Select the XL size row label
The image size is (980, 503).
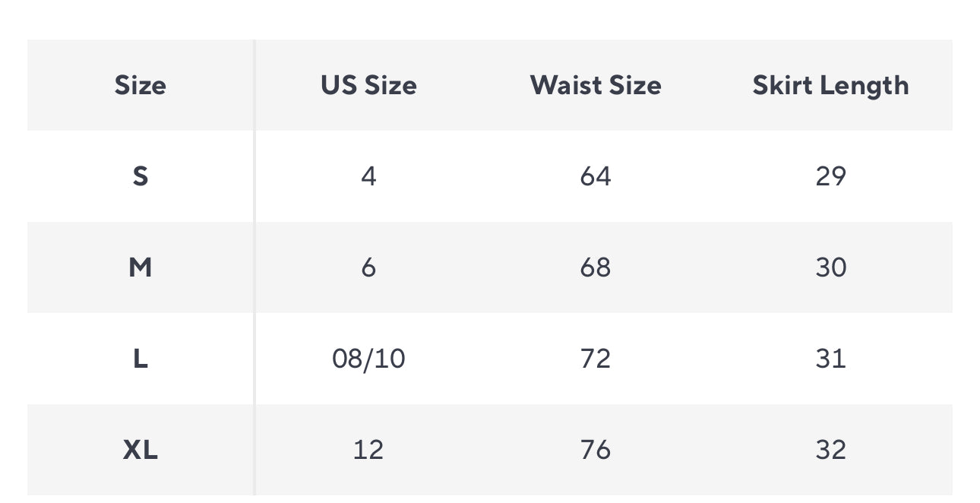coord(141,450)
